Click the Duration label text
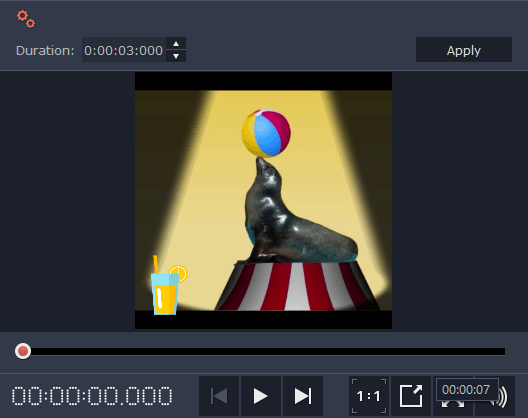 tap(45, 51)
